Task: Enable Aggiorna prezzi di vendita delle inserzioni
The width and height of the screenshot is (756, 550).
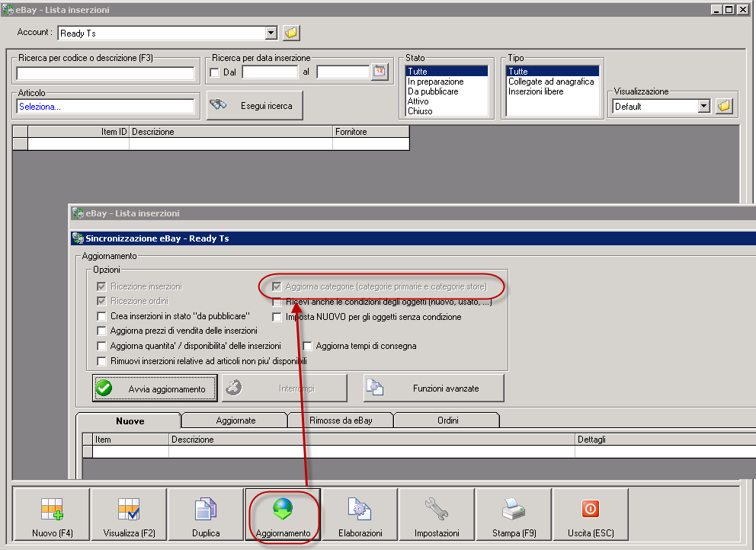Action: tap(101, 331)
